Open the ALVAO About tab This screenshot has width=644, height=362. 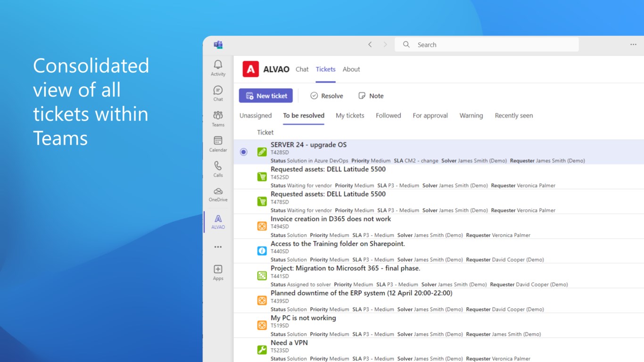351,69
